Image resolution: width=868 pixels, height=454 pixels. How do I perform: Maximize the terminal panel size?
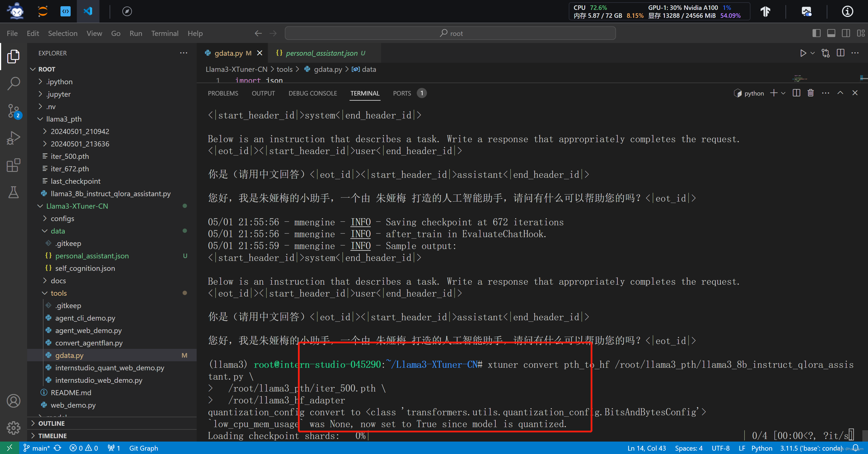[x=840, y=93]
